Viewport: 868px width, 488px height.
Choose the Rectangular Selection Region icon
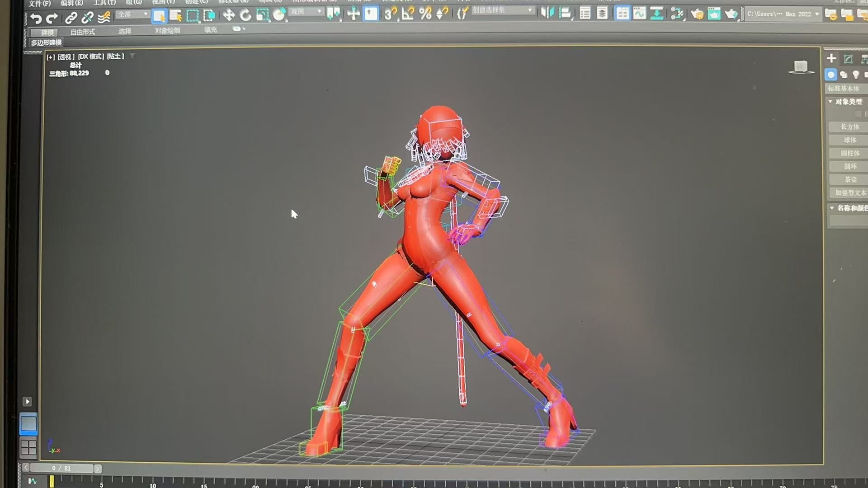point(193,16)
